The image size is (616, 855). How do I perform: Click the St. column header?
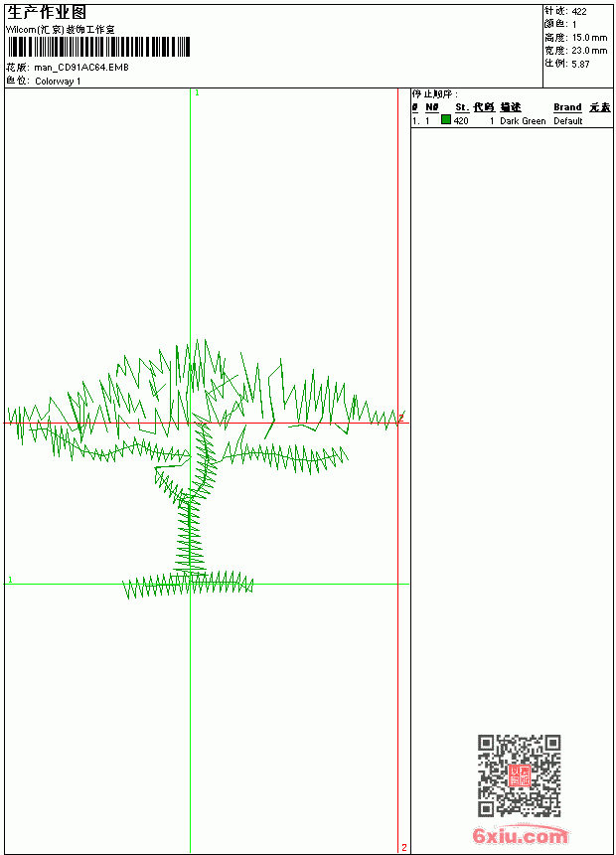click(x=462, y=107)
